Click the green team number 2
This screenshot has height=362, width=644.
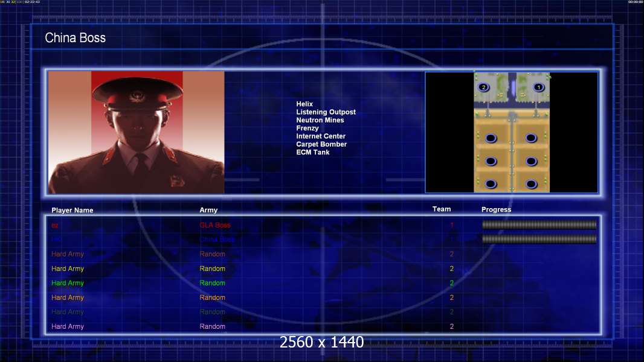(452, 283)
